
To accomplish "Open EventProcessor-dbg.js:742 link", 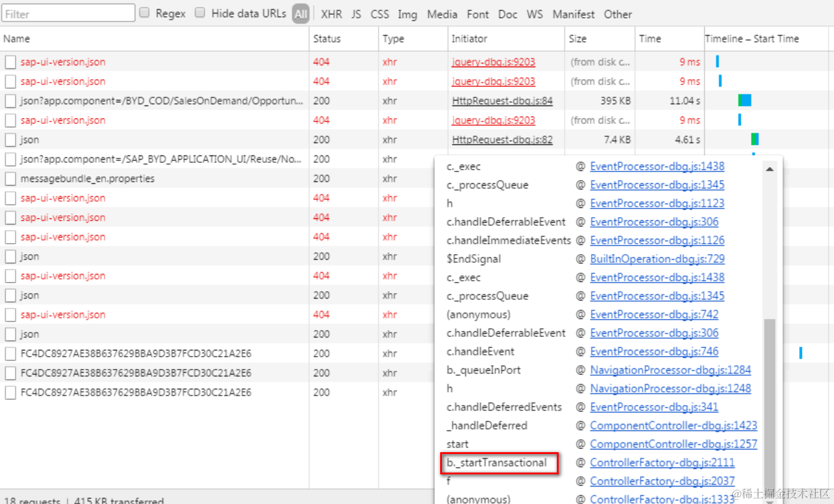I will coord(654,314).
